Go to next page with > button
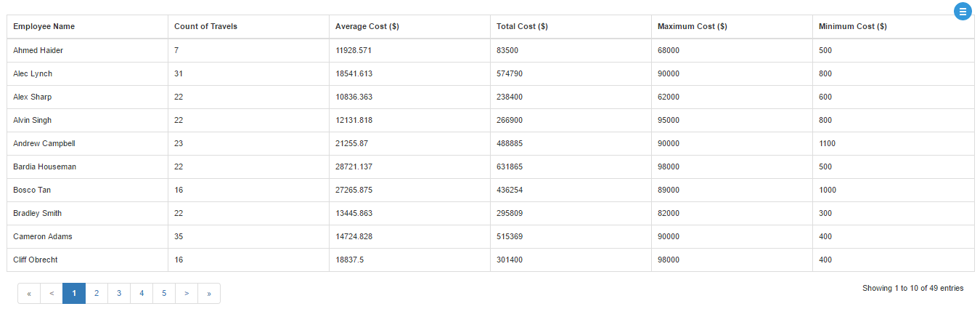 (187, 293)
